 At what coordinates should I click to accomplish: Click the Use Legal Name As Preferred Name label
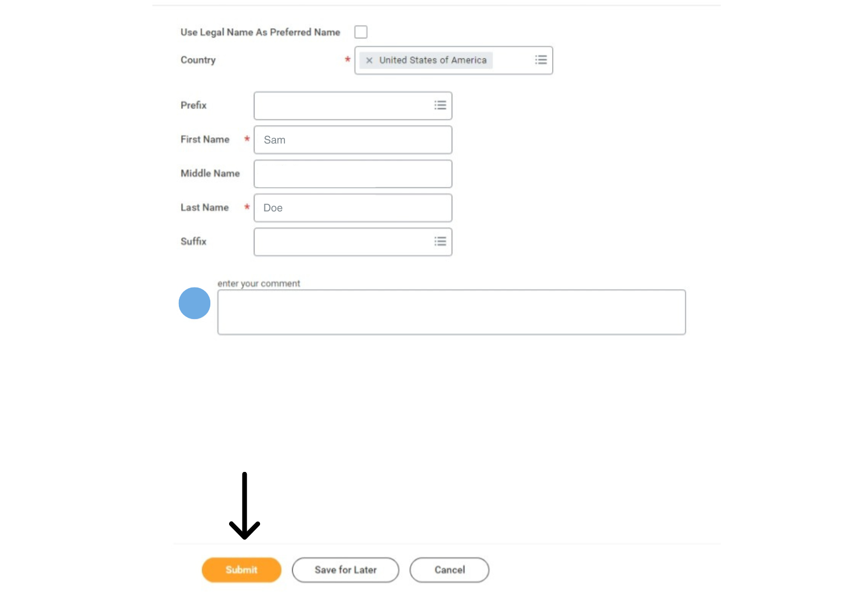coord(260,32)
